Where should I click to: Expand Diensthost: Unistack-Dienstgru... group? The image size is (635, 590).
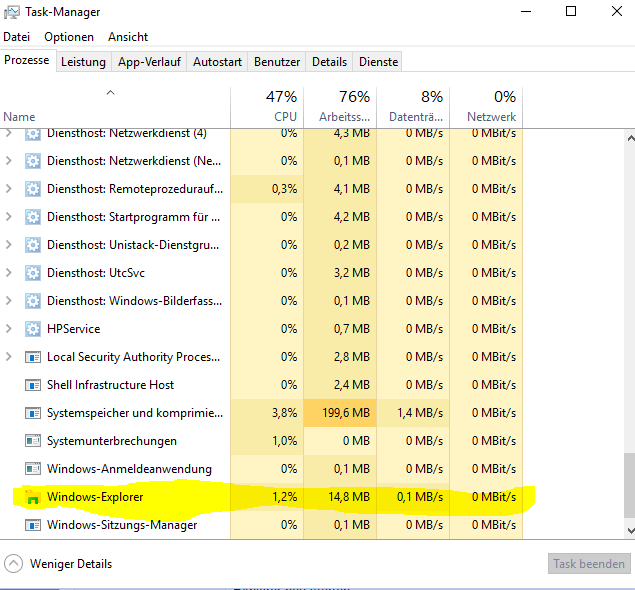[x=9, y=245]
